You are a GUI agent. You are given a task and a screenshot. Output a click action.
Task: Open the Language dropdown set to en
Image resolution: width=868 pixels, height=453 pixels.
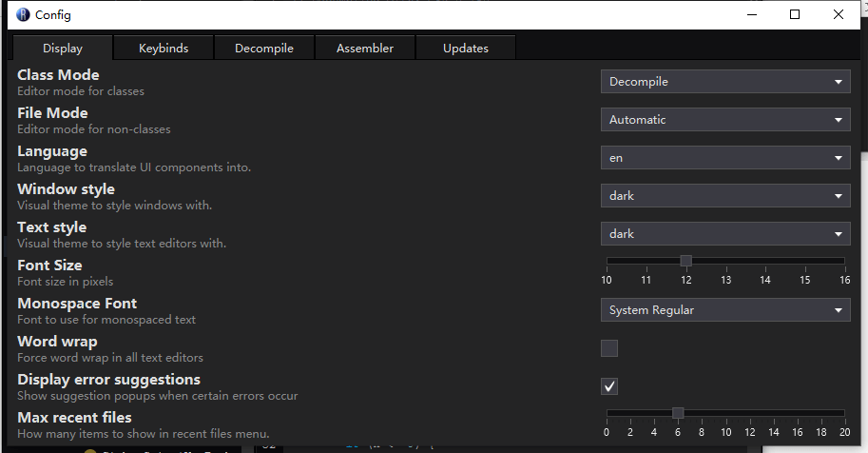[725, 158]
